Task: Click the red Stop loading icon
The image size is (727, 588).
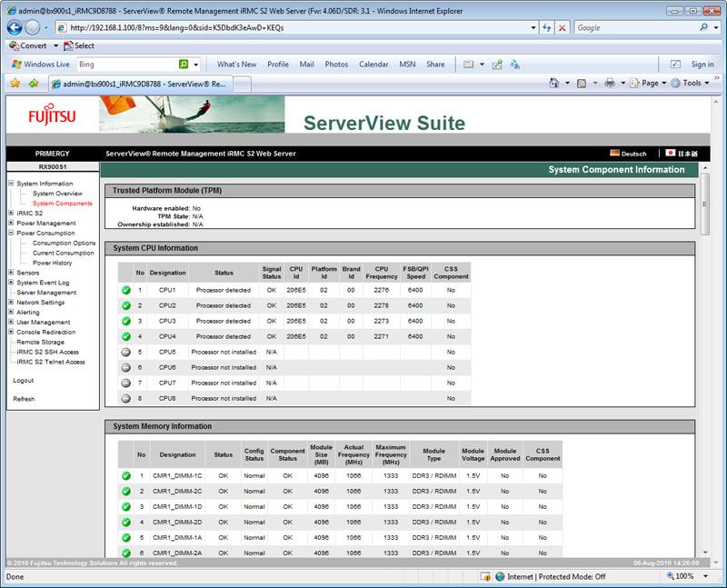Action: tap(562, 28)
